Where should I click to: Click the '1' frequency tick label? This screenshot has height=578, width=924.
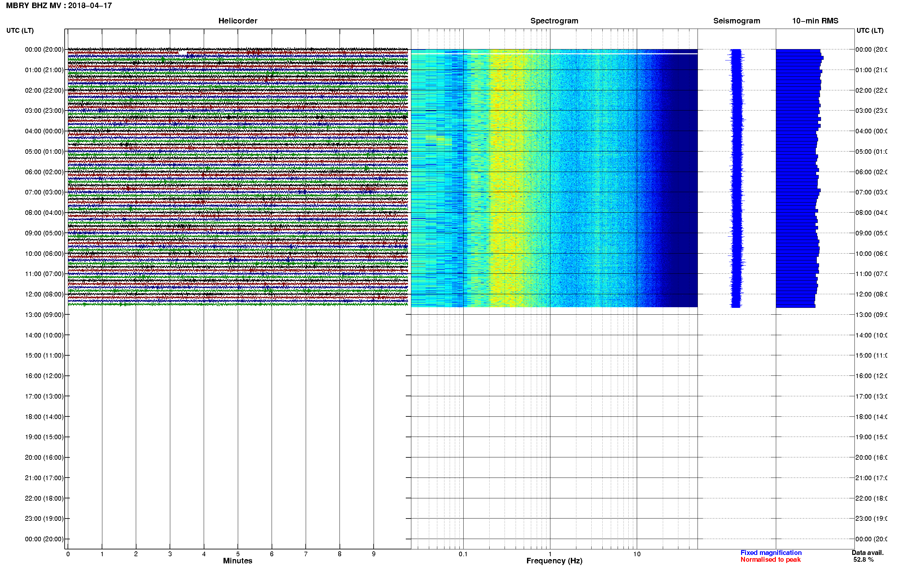click(x=550, y=554)
